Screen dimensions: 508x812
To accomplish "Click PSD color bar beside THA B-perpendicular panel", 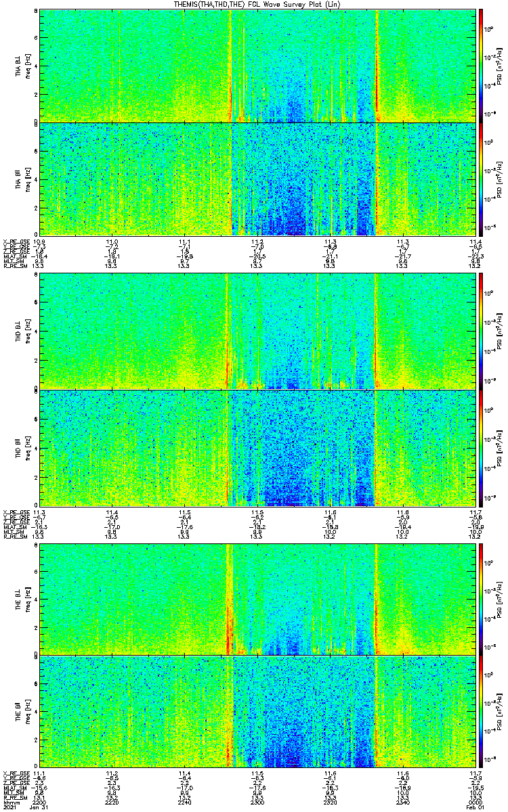I will pos(481,65).
